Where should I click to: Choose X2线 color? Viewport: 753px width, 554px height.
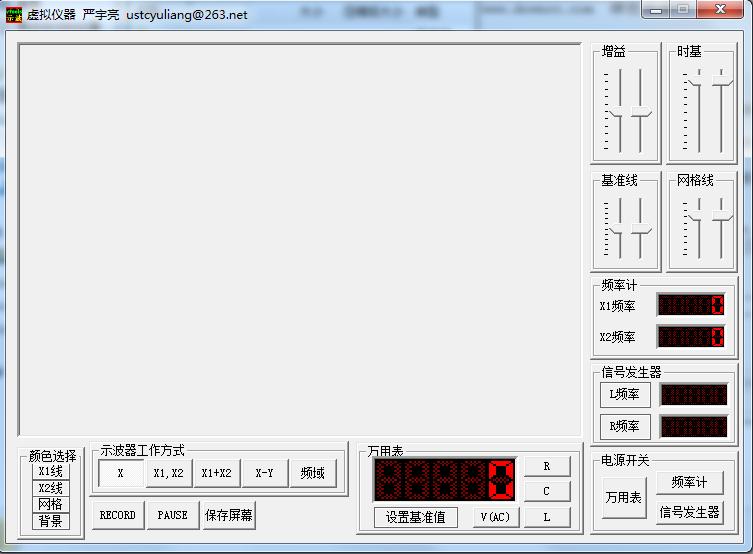point(51,488)
